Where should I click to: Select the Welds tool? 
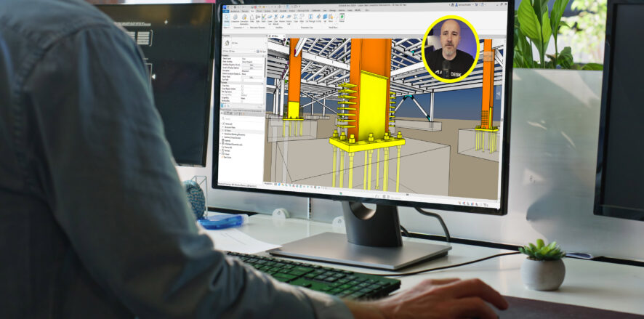[263, 18]
